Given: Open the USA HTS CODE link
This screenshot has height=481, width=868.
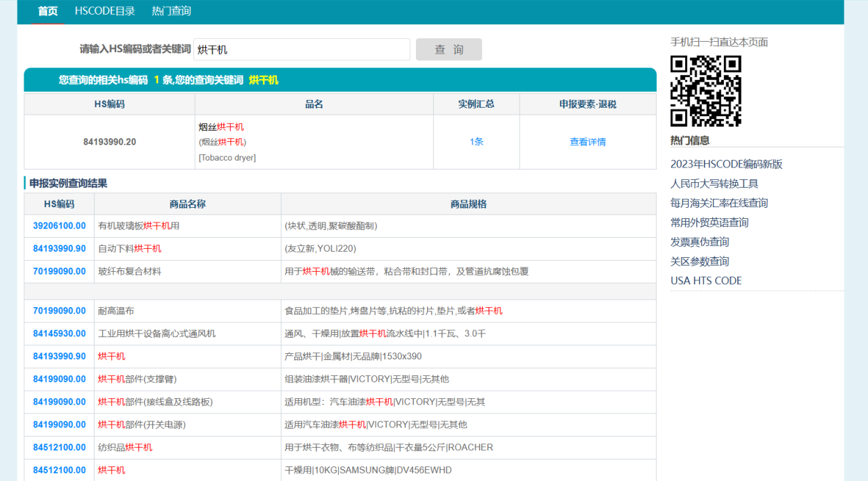Looking at the screenshot, I should pos(706,281).
